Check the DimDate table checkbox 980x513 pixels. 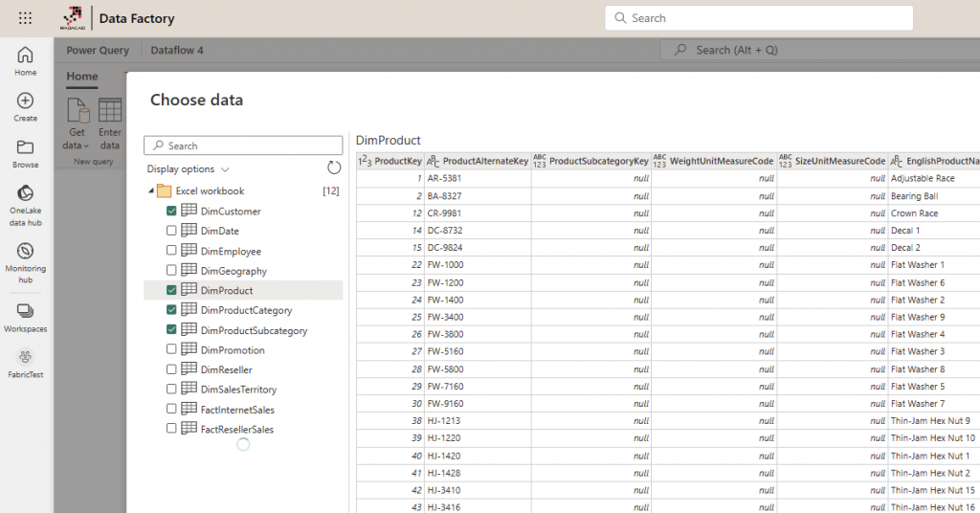[x=171, y=232]
